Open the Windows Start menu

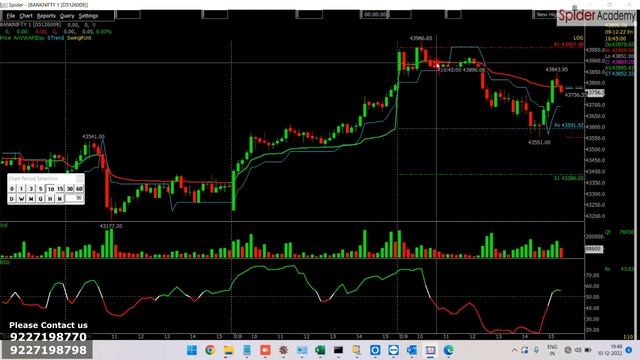[x=191, y=350]
